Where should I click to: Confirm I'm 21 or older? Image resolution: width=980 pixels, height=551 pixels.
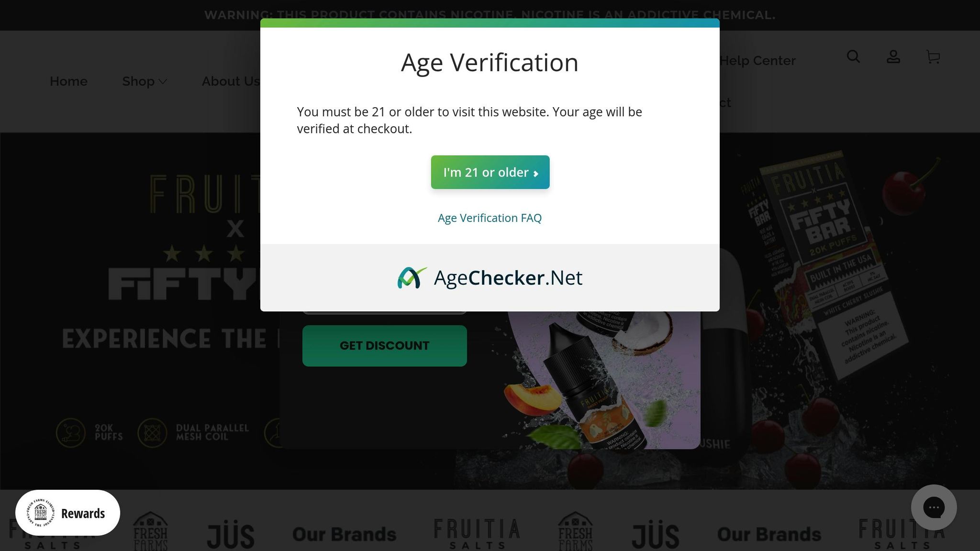(x=490, y=172)
